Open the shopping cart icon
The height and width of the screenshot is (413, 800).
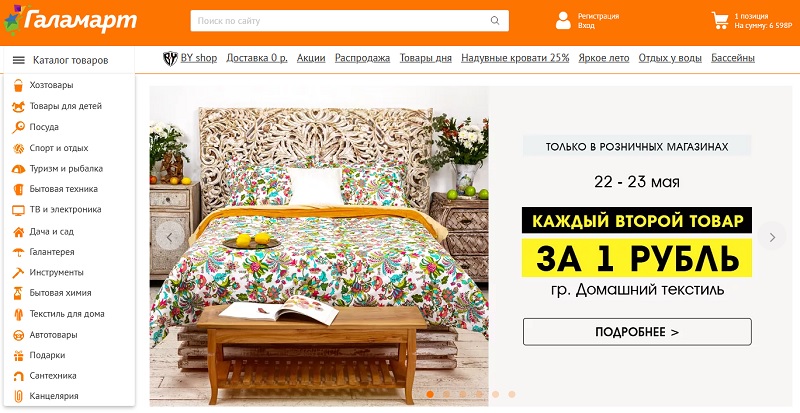[720, 20]
